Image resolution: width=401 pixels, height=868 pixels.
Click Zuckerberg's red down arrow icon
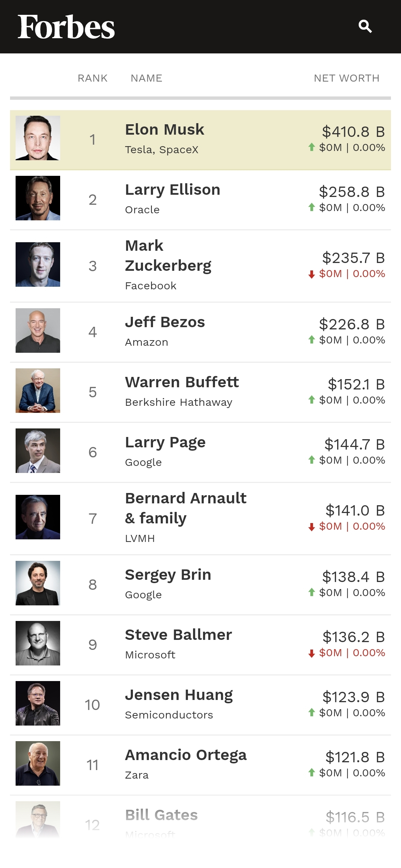coord(312,274)
